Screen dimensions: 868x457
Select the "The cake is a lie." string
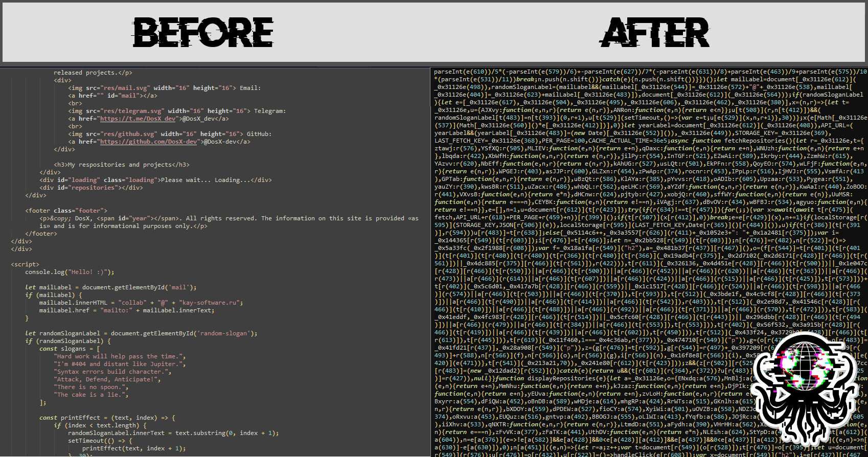pyautogui.click(x=89, y=395)
